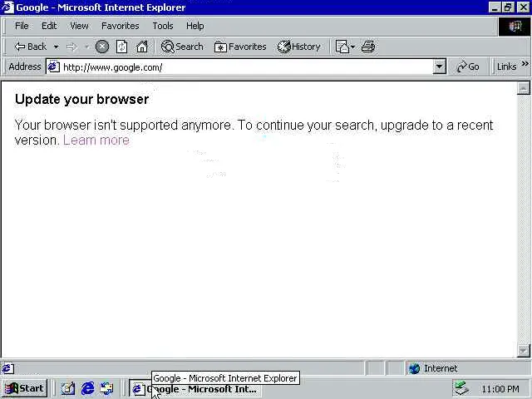Click the Start button
This screenshot has height=399, width=532.
[24, 388]
